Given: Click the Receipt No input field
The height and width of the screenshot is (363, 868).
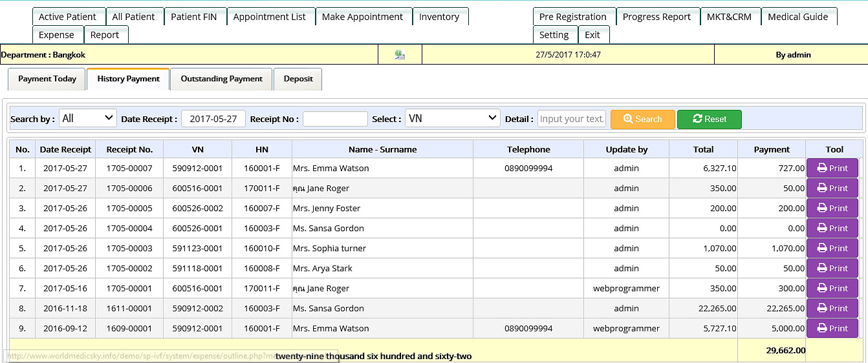Looking at the screenshot, I should click(335, 119).
